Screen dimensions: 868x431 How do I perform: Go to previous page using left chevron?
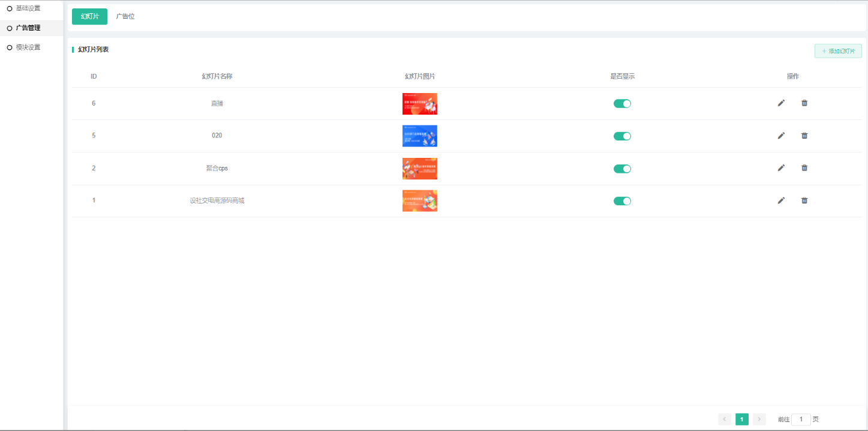[725, 419]
